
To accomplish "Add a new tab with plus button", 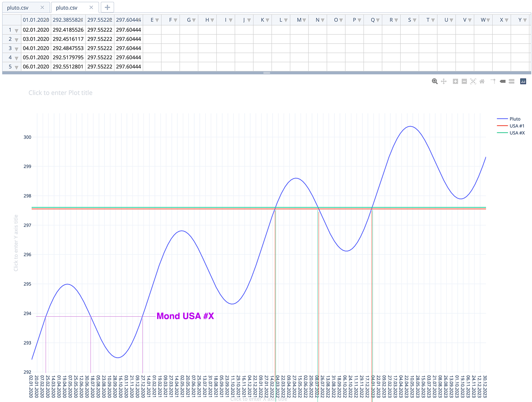I will pyautogui.click(x=107, y=7).
